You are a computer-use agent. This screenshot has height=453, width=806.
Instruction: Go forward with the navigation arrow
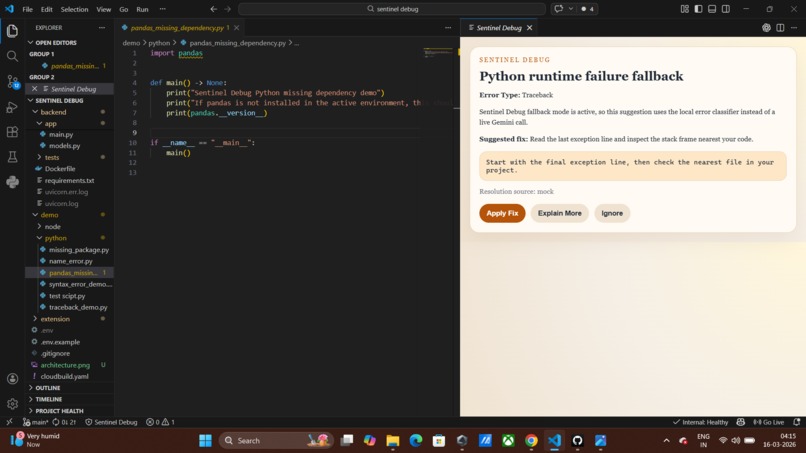coord(228,9)
